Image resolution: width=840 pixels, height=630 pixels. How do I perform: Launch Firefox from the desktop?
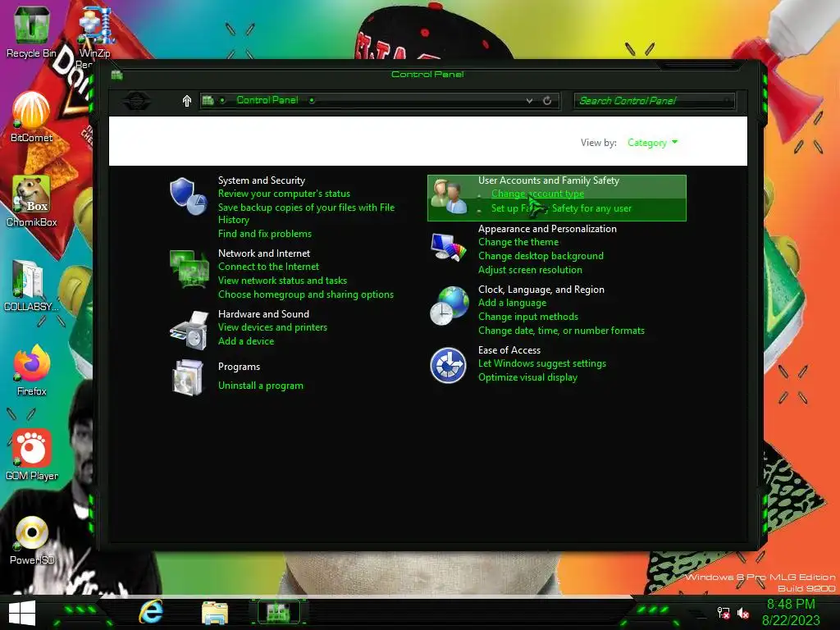coord(31,370)
